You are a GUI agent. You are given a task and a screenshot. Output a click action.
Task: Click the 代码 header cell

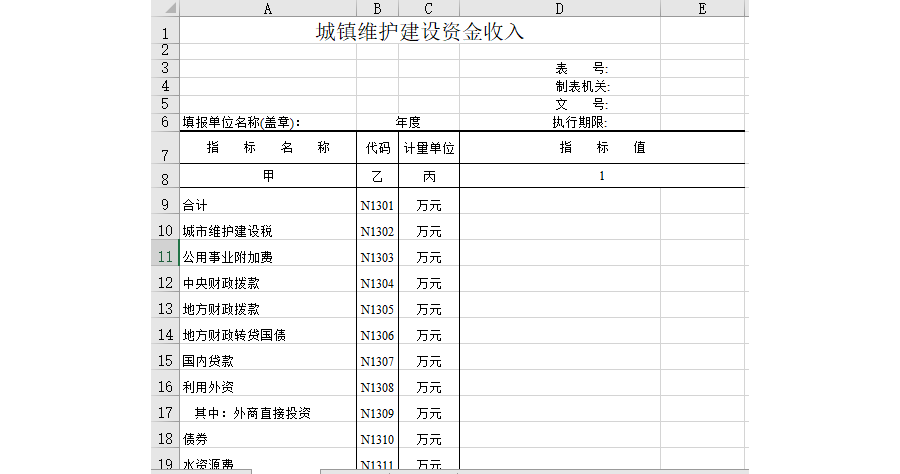tap(377, 148)
